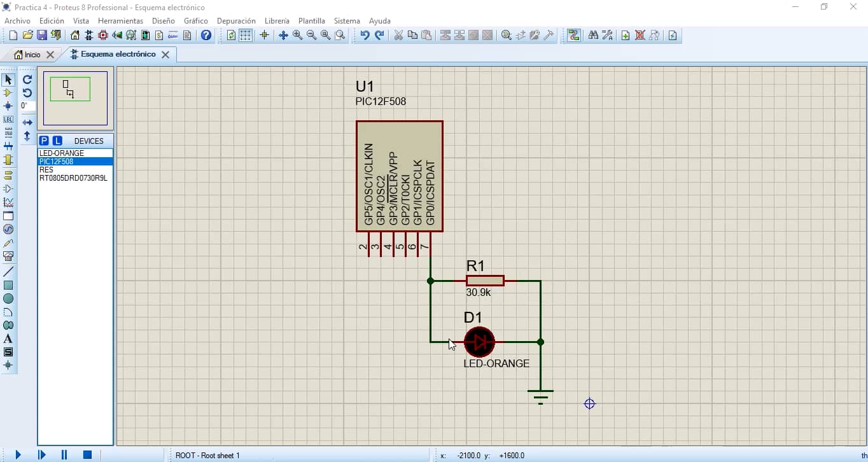The image size is (868, 462).
Task: Open the Herramientas menu
Action: tap(120, 21)
